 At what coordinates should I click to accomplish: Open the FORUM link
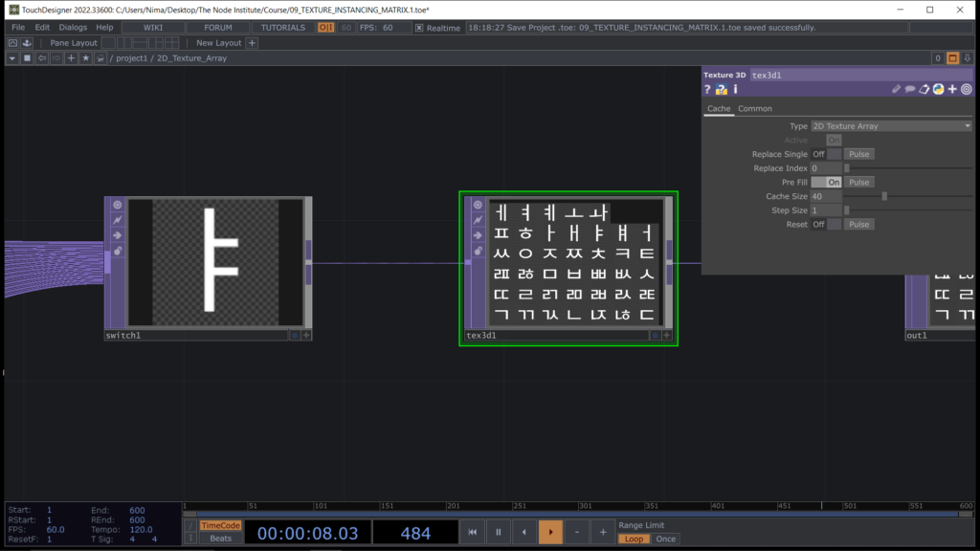pos(217,28)
